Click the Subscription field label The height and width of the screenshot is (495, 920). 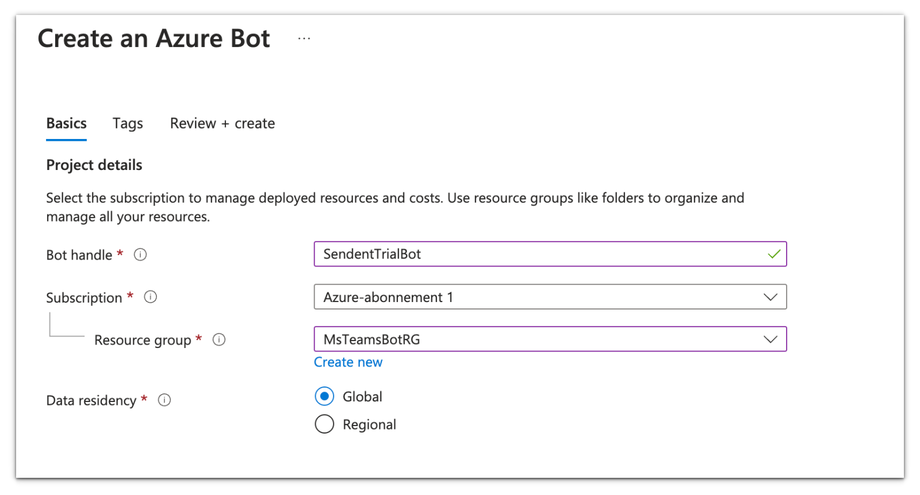[84, 297]
